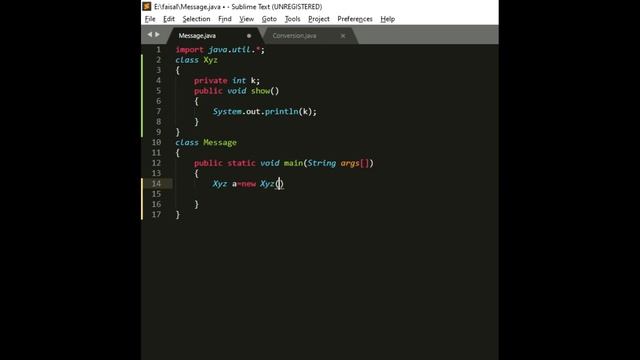Click line number 10 in the gutter
Image resolution: width=640 pixels, height=360 pixels.
coord(156,142)
